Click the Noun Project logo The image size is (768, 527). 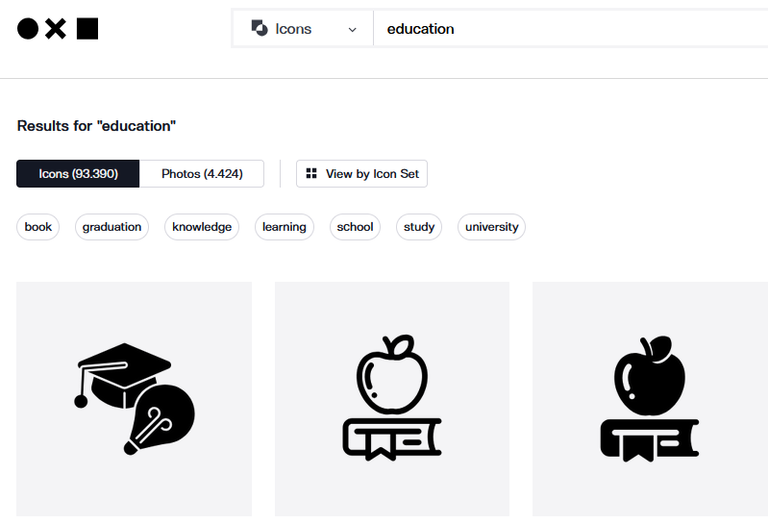click(57, 29)
